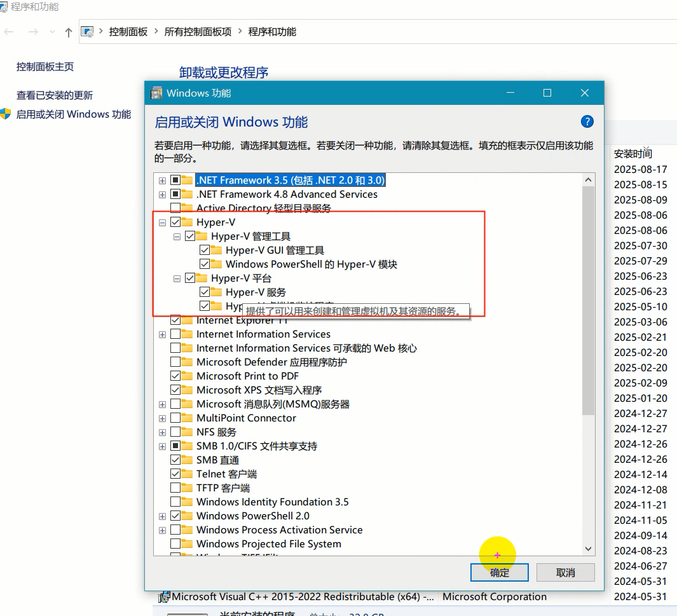Click the forward arrow in Explorer navigation

[33, 32]
